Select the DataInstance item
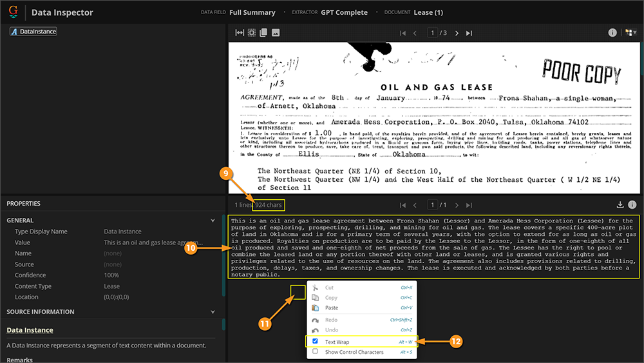 (x=33, y=31)
